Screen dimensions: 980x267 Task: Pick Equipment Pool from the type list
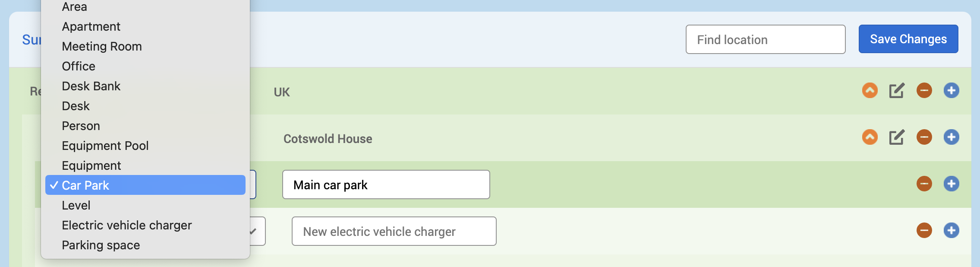tap(105, 146)
